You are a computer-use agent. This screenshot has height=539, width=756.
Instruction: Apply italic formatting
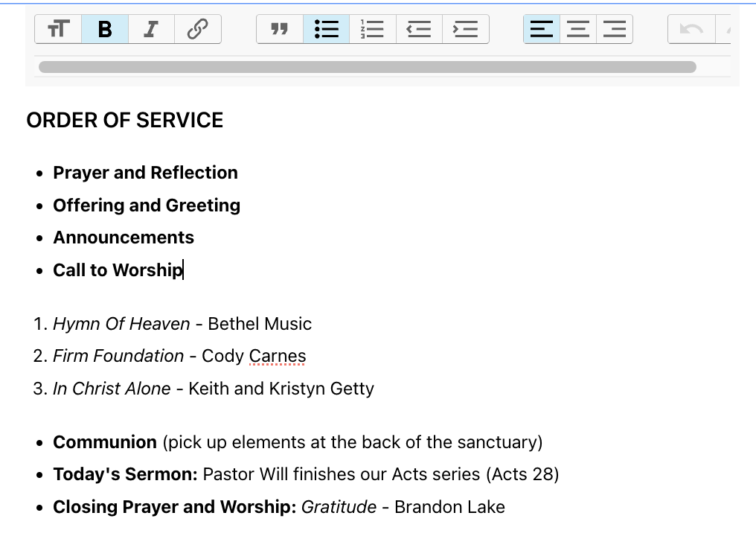click(x=151, y=29)
